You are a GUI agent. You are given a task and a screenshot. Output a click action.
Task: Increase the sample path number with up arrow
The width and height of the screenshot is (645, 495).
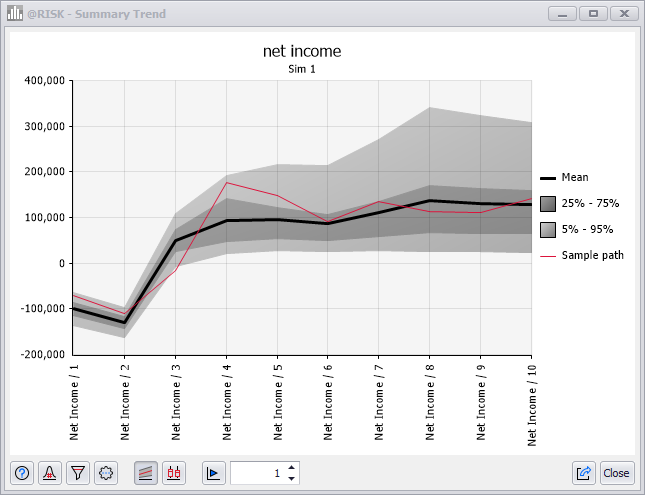[291, 467]
